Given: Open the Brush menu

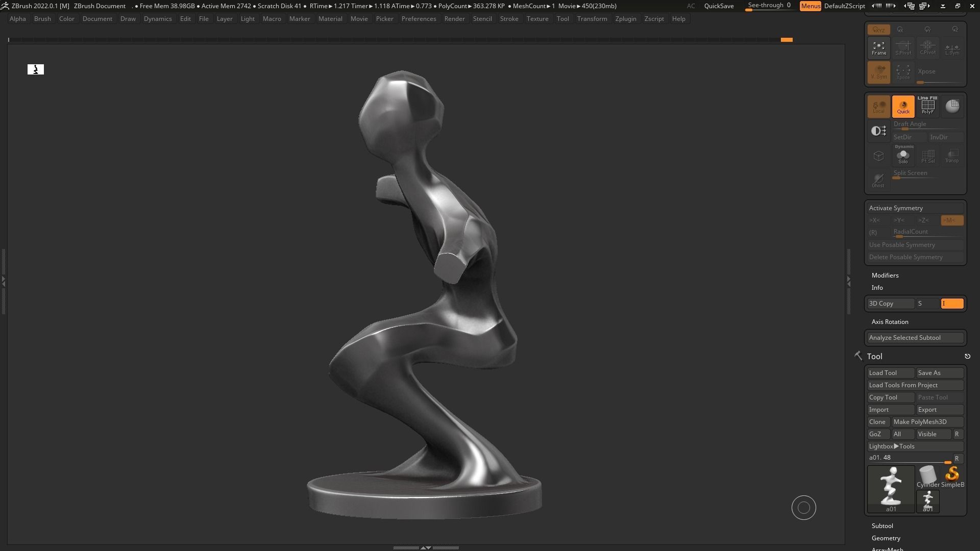Looking at the screenshot, I should point(42,19).
